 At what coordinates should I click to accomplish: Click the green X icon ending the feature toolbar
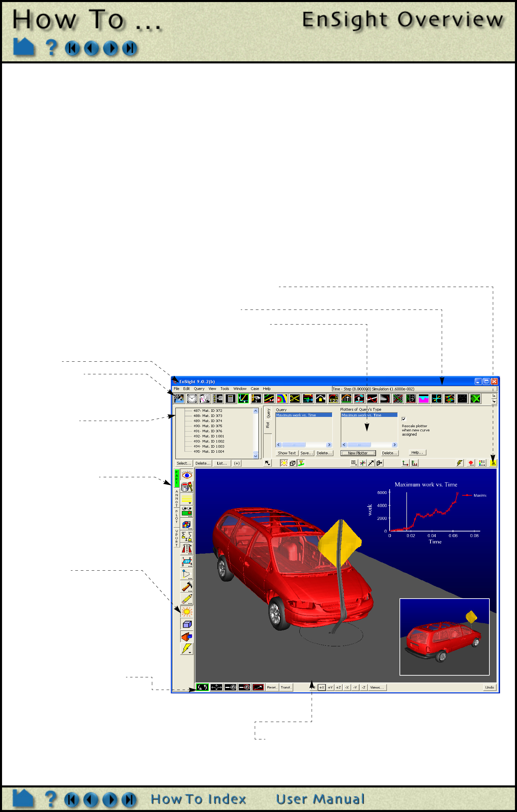point(475,398)
